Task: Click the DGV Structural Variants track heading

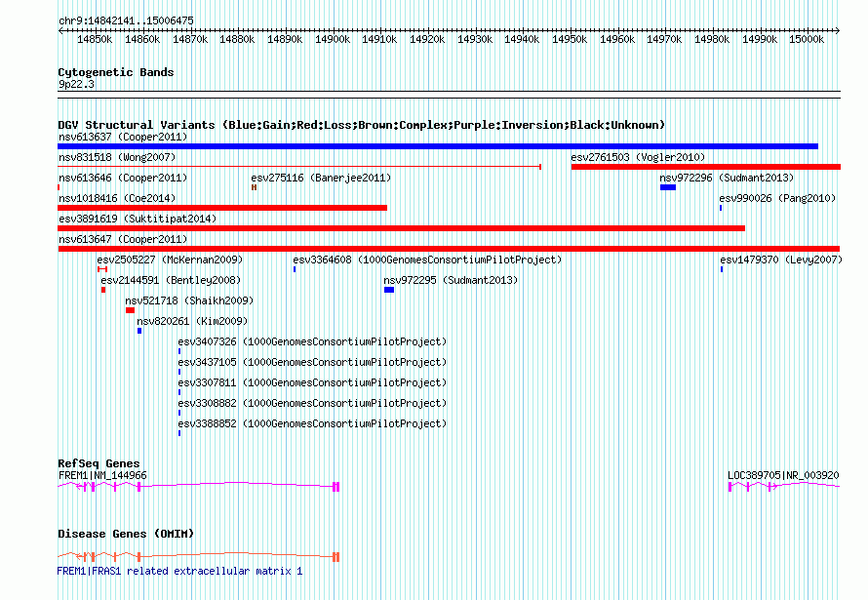Action: [362, 125]
